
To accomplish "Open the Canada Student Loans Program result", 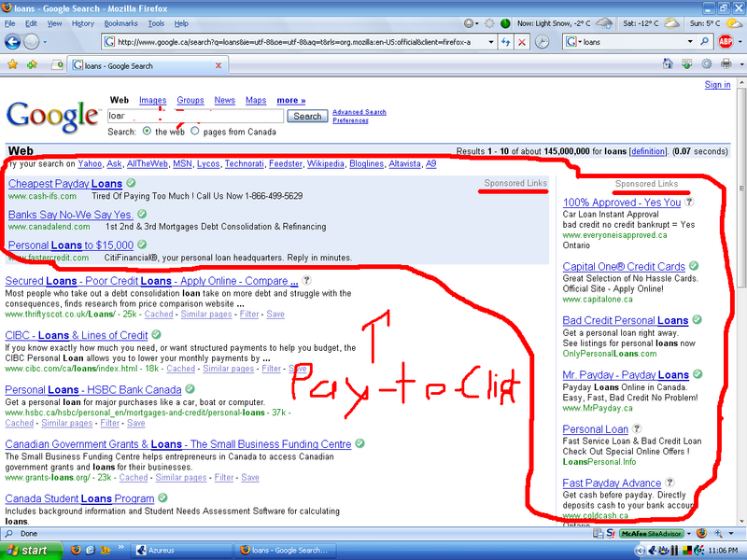I will click(x=79, y=498).
